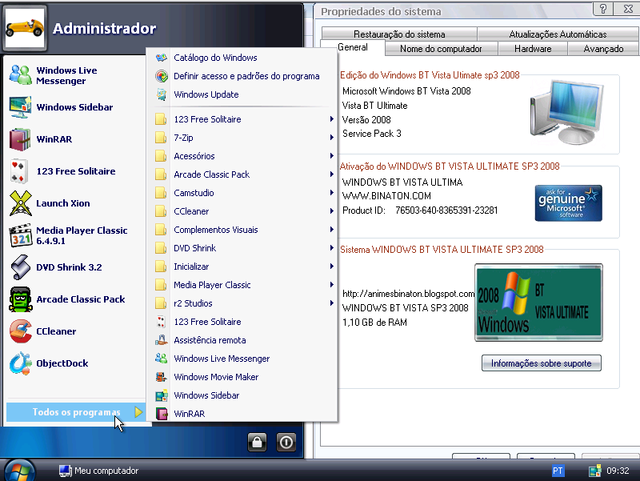Screen dimensions: 640x481
Task: Click the Windows BT Vista Ultimate logo
Action: click(x=539, y=303)
